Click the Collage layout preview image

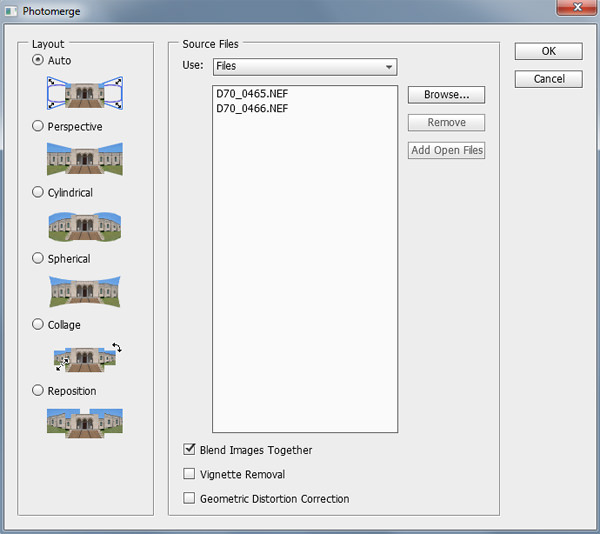click(84, 356)
